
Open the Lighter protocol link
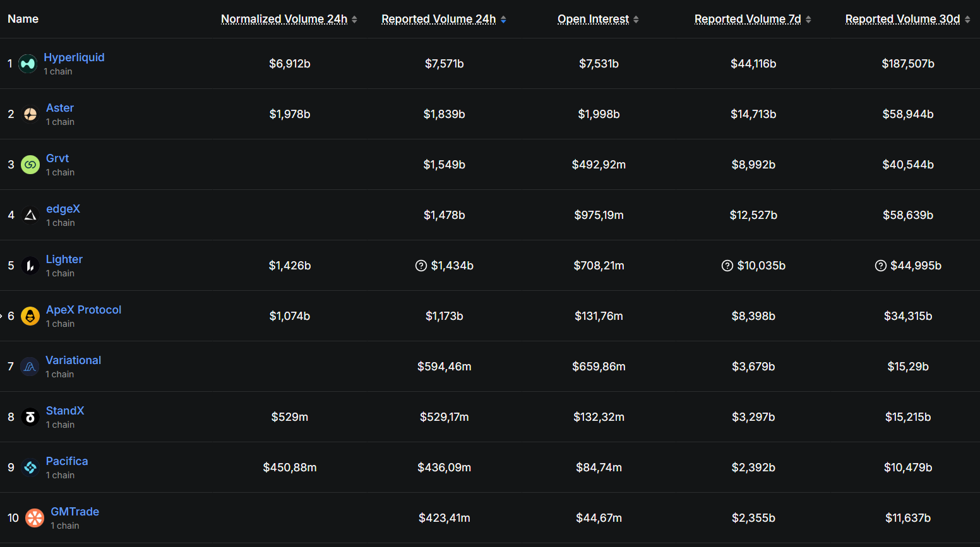pos(64,259)
